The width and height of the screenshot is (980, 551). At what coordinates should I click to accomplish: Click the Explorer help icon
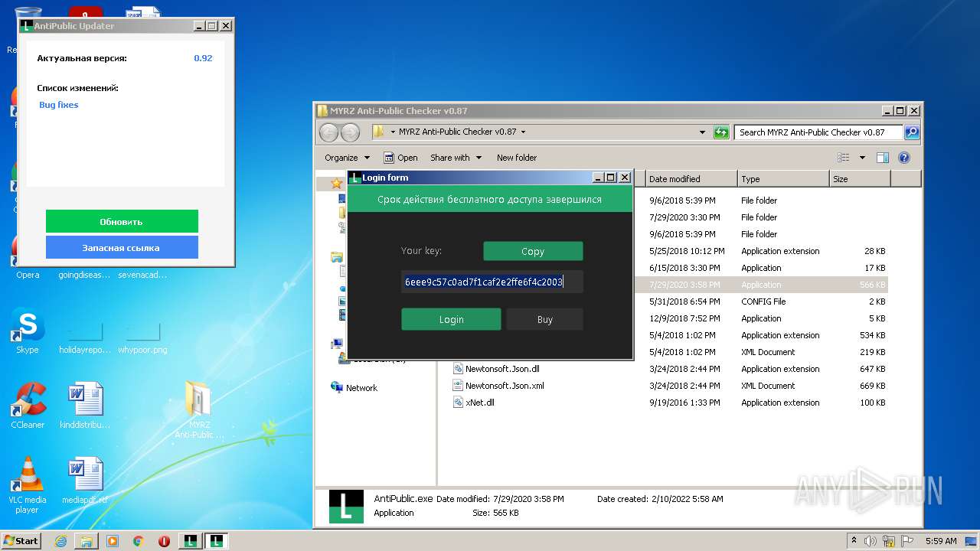pyautogui.click(x=904, y=158)
